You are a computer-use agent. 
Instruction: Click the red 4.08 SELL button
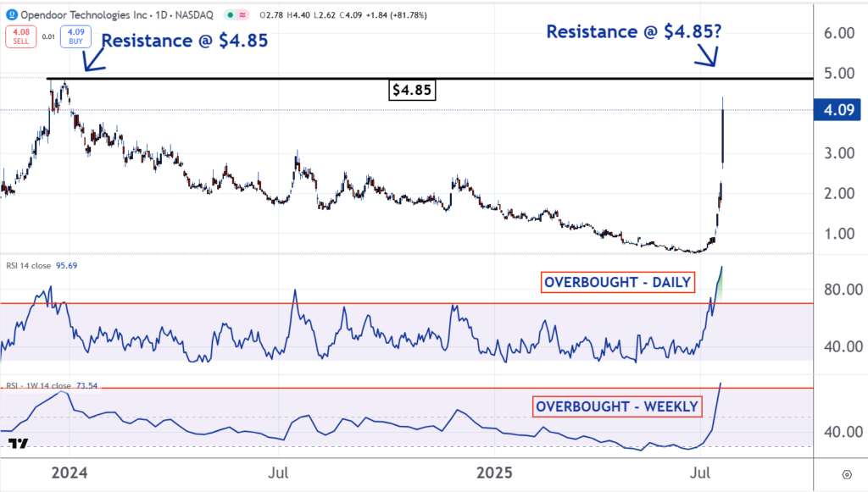(x=21, y=36)
